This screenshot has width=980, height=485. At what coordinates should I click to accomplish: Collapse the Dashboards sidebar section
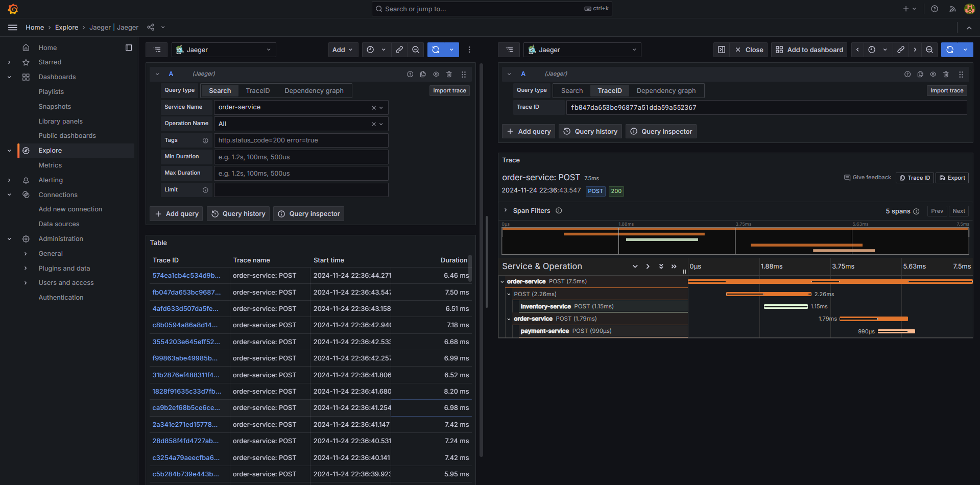point(9,77)
